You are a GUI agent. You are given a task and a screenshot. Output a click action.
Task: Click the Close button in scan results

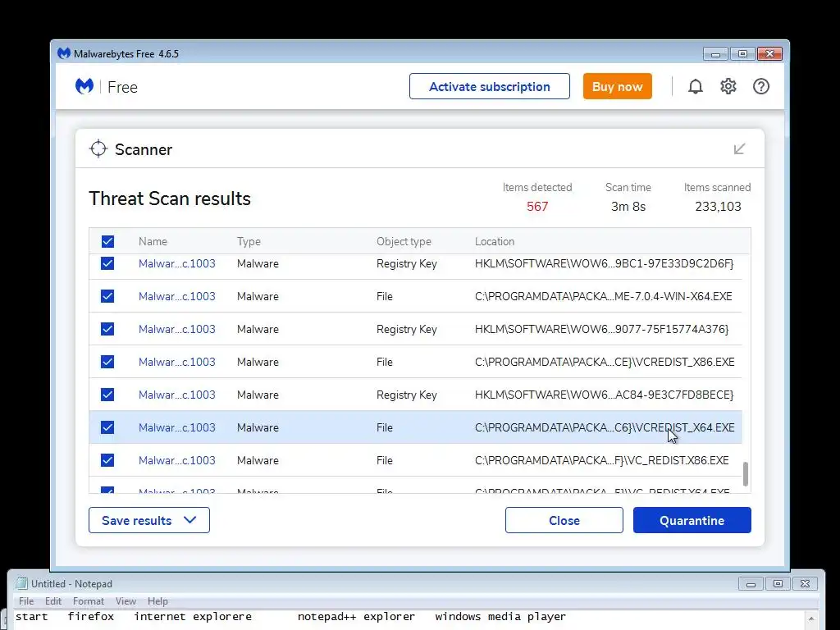pyautogui.click(x=564, y=520)
